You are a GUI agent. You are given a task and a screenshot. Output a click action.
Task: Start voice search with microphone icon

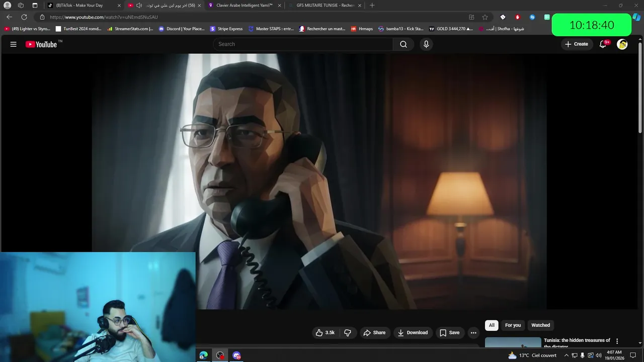click(x=426, y=44)
